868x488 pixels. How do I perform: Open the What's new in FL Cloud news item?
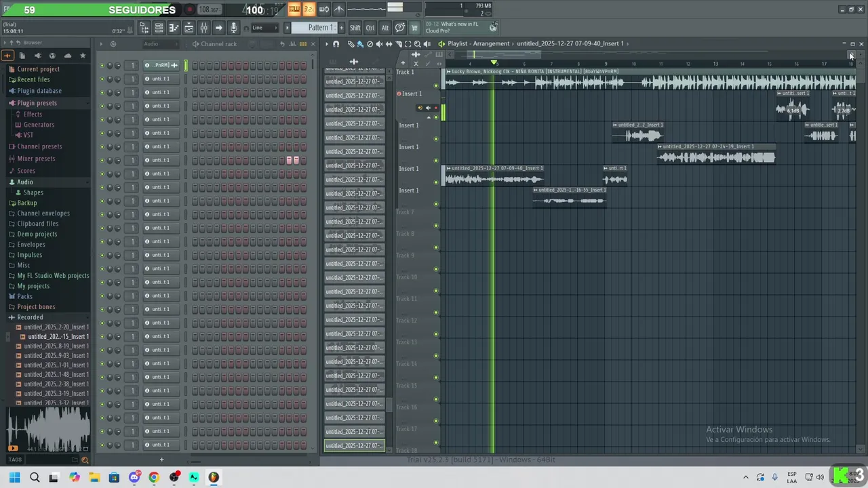click(x=460, y=27)
